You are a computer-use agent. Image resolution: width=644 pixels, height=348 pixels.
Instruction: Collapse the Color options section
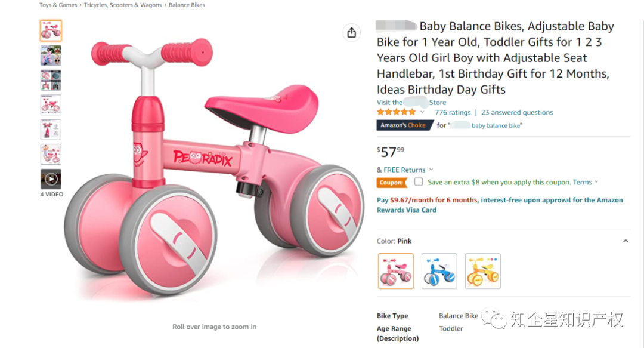click(x=626, y=241)
